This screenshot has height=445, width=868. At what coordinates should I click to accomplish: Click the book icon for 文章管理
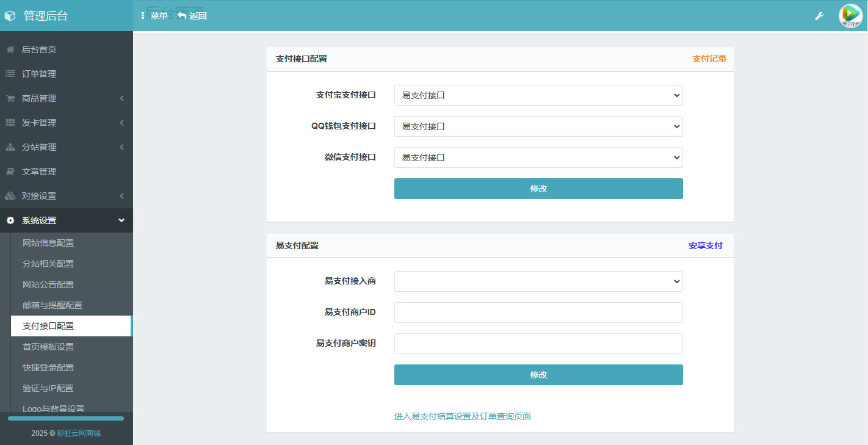point(10,172)
